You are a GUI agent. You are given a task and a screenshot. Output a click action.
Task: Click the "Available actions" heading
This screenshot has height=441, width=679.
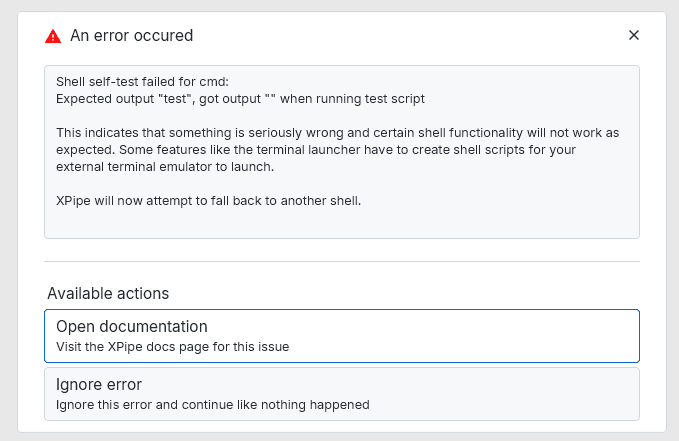[108, 294]
